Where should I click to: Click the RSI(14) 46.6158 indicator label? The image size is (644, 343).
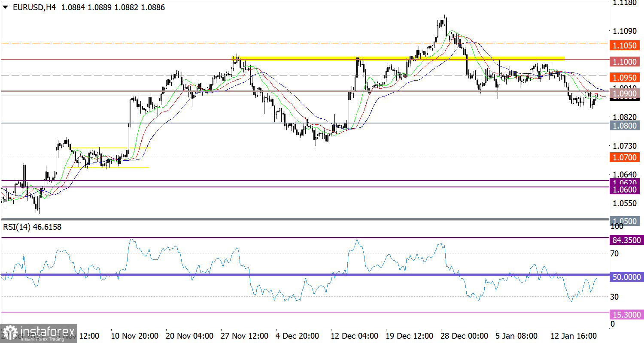(32, 227)
